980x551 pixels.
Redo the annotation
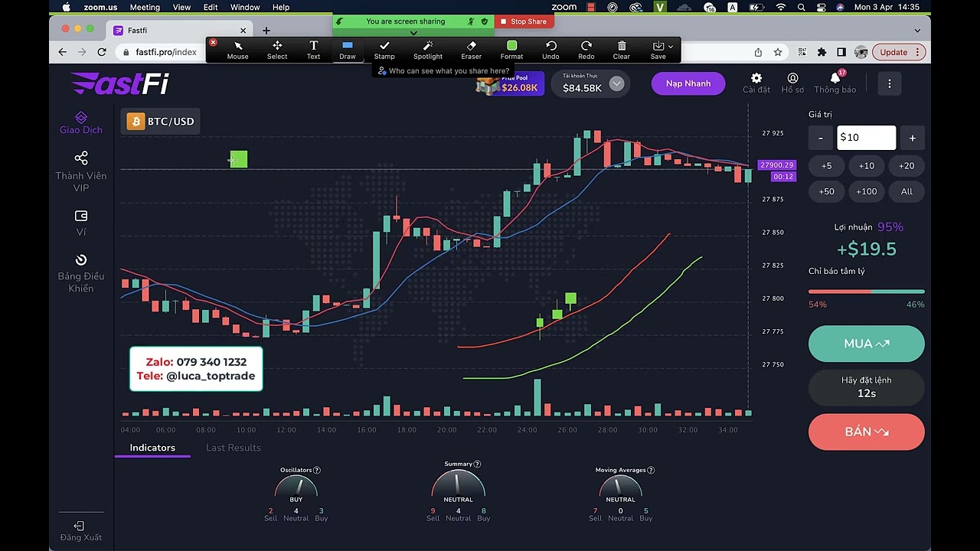pos(586,51)
